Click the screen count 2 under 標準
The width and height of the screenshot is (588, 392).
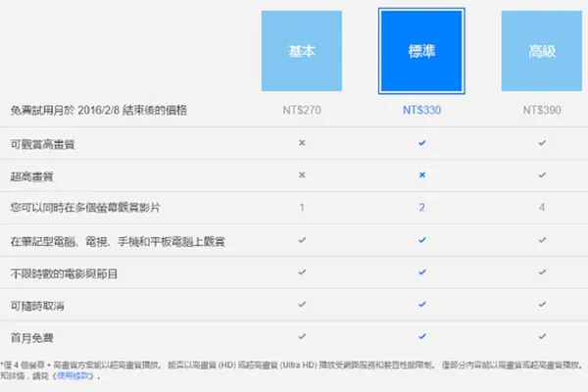pos(421,207)
